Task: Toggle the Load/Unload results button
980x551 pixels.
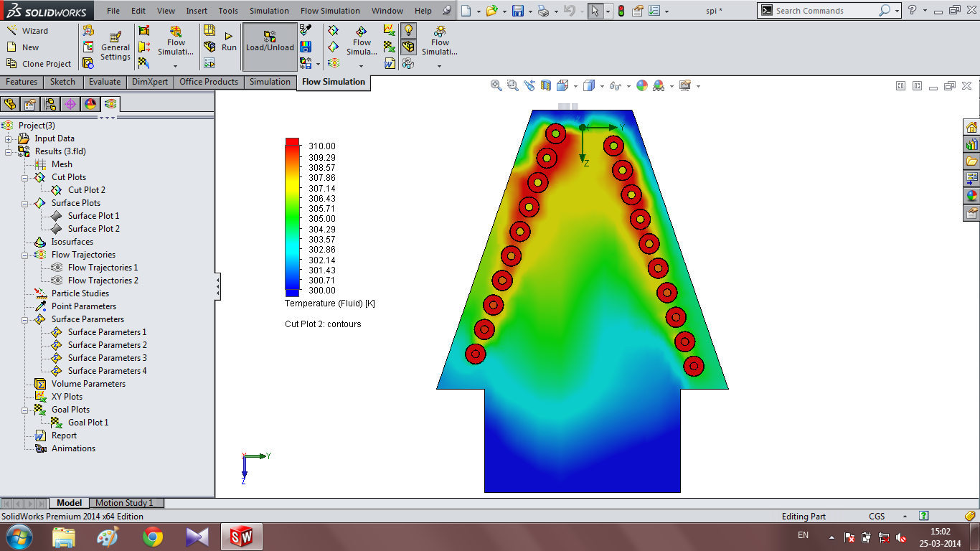Action: [x=270, y=42]
